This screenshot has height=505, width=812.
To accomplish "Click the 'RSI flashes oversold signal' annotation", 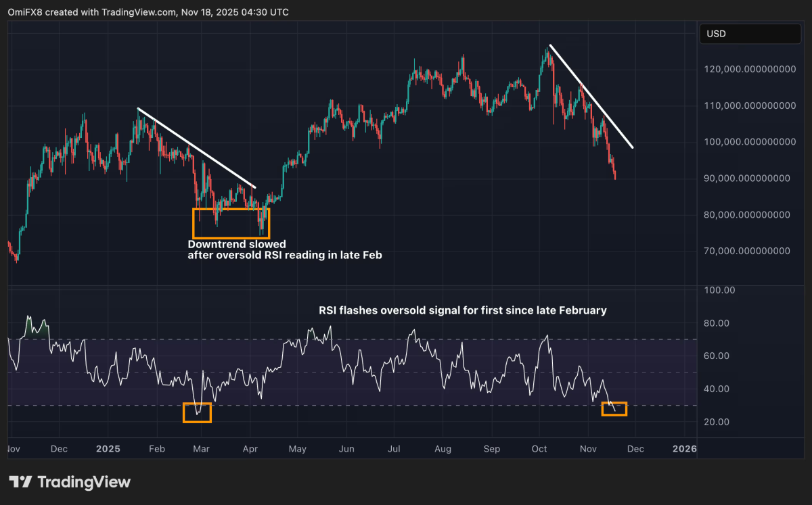I will tap(463, 311).
